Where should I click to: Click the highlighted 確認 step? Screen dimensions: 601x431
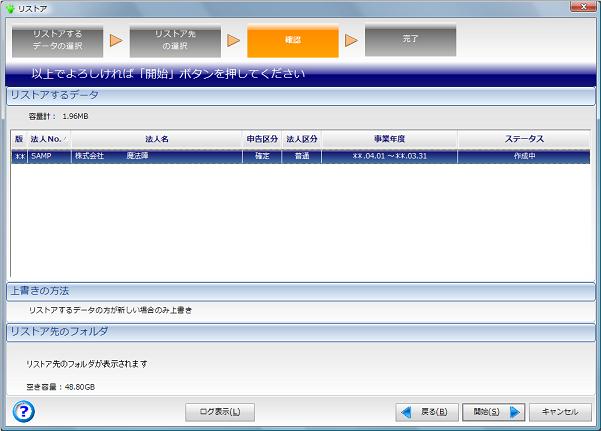tap(293, 40)
